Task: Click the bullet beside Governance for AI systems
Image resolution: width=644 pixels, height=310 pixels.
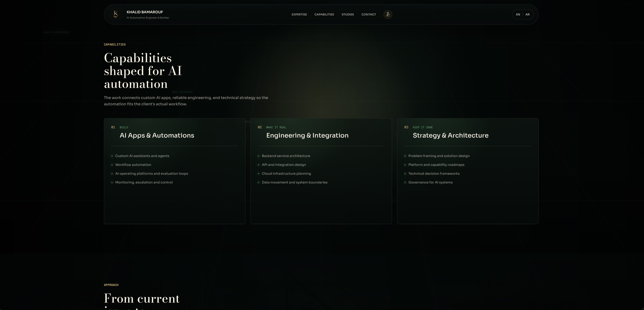Action: [405, 183]
